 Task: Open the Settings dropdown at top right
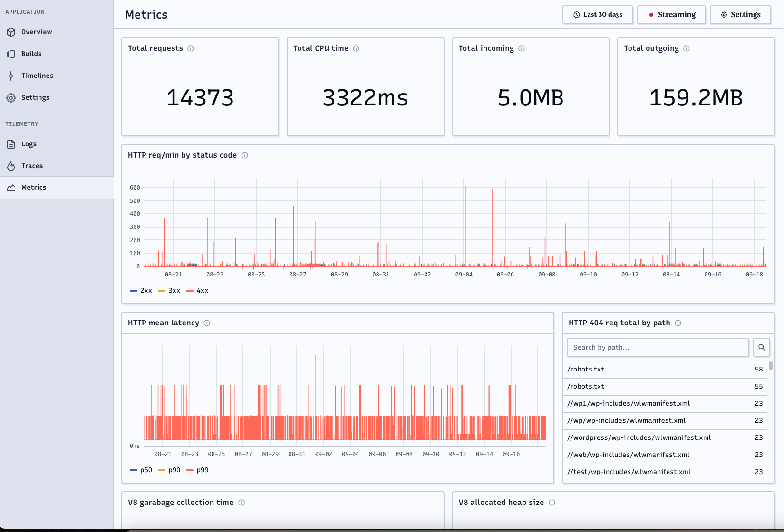[740, 15]
